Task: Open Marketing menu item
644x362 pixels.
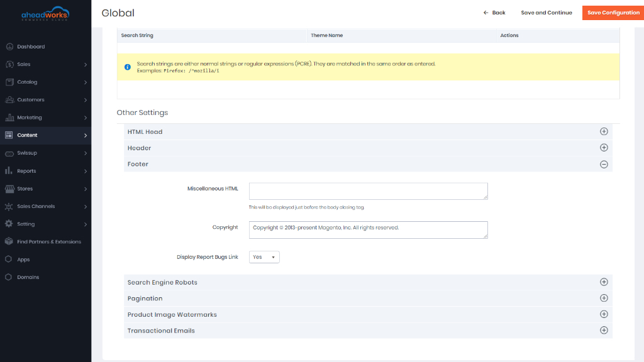Action: pyautogui.click(x=45, y=118)
